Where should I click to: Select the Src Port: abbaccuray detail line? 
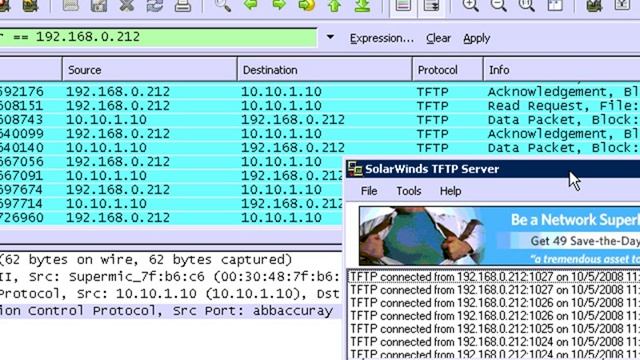pyautogui.click(x=171, y=311)
